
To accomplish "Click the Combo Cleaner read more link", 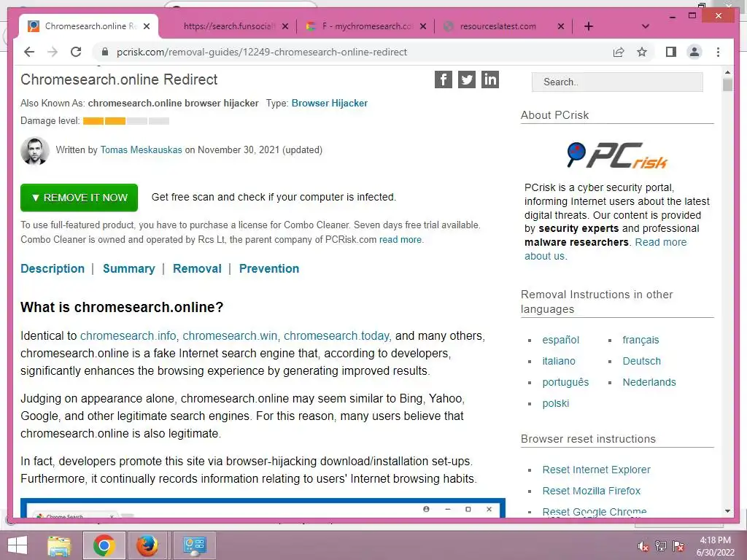I will [x=400, y=239].
